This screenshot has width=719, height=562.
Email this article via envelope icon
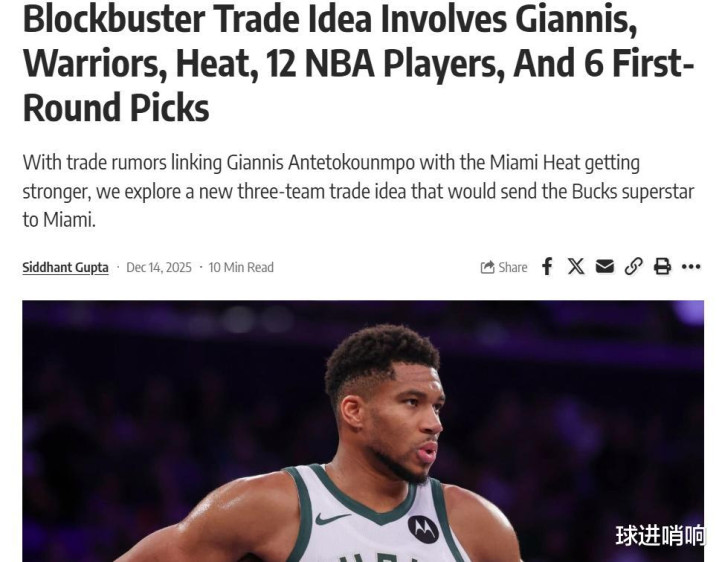[x=604, y=266]
